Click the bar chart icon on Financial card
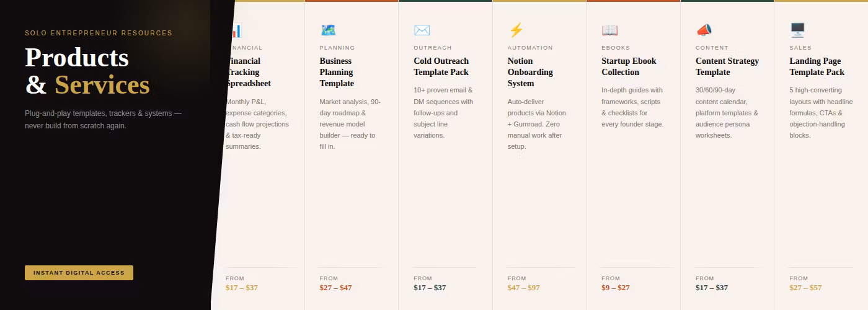868x310 pixels. point(236,30)
